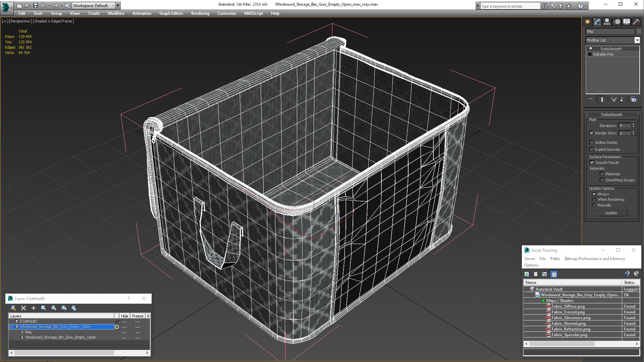
Task: Click Bag object color swatch
Action: 639,31
